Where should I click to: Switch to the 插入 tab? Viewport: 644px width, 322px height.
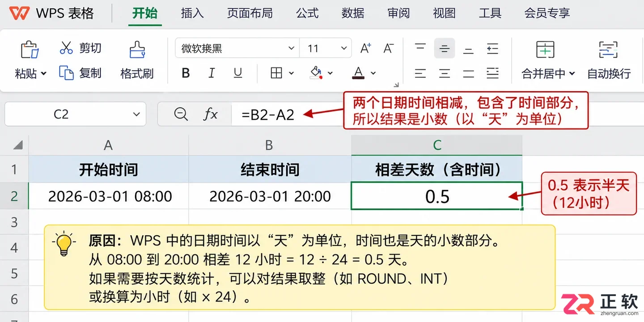192,13
